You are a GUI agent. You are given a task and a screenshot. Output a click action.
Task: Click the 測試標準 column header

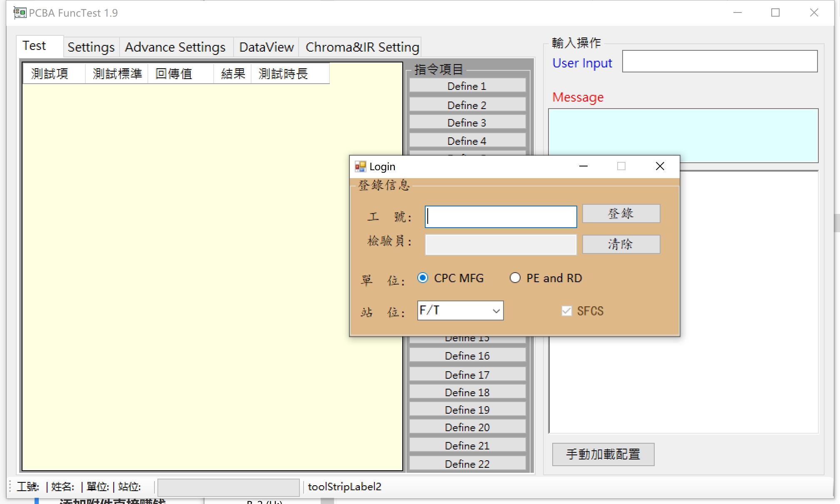coord(117,74)
